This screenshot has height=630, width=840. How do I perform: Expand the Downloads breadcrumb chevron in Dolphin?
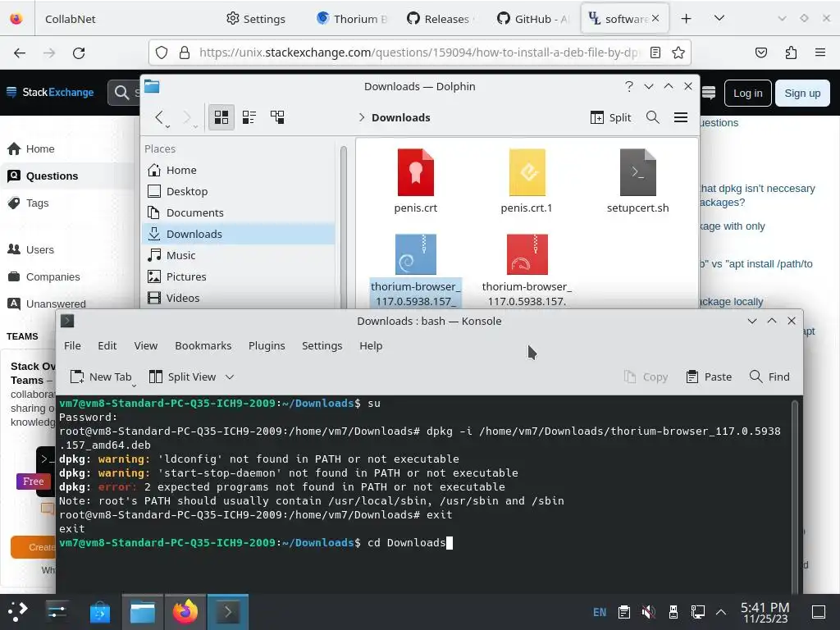click(362, 117)
